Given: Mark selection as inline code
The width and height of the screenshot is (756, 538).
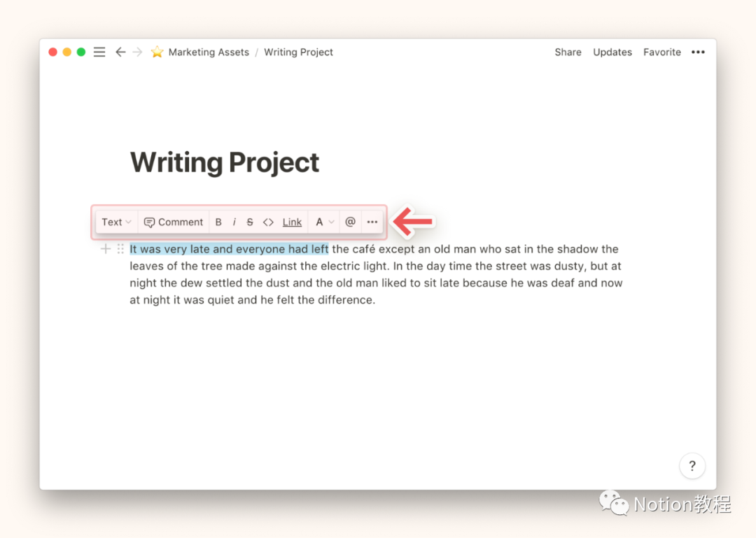Looking at the screenshot, I should [x=268, y=222].
